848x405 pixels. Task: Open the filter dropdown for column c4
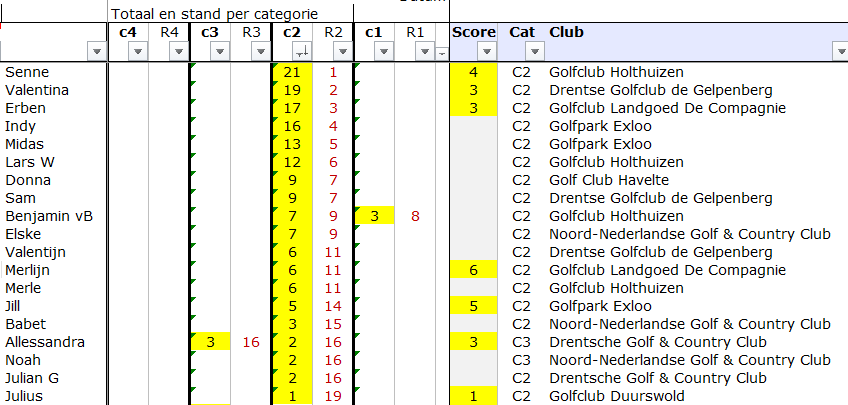(x=138, y=52)
